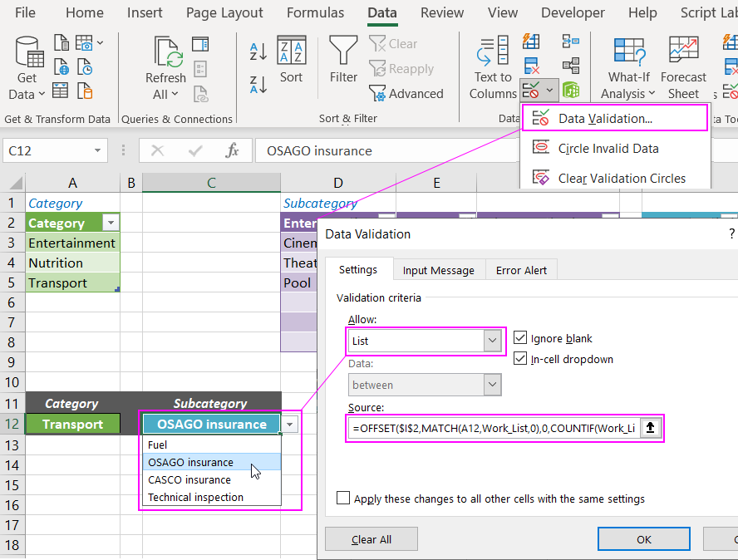738x560 pixels.
Task: Open the Allow list dropdown
Action: tap(493, 341)
